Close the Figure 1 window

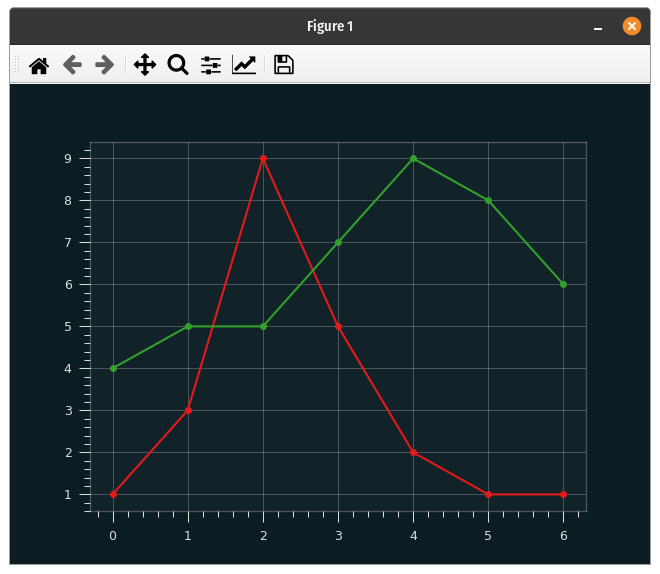coord(632,26)
